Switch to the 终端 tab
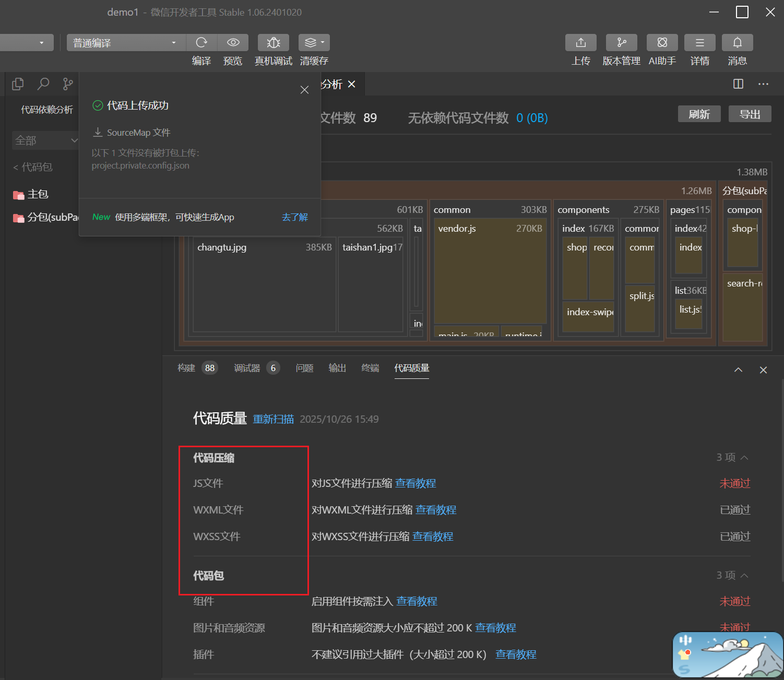The width and height of the screenshot is (784, 680). point(370,368)
